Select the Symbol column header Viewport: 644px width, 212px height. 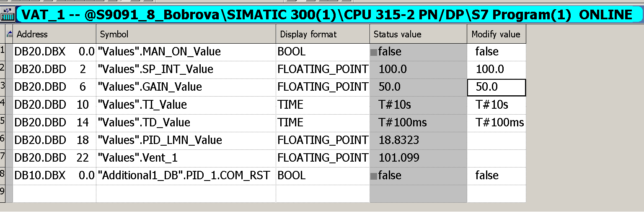click(x=186, y=34)
